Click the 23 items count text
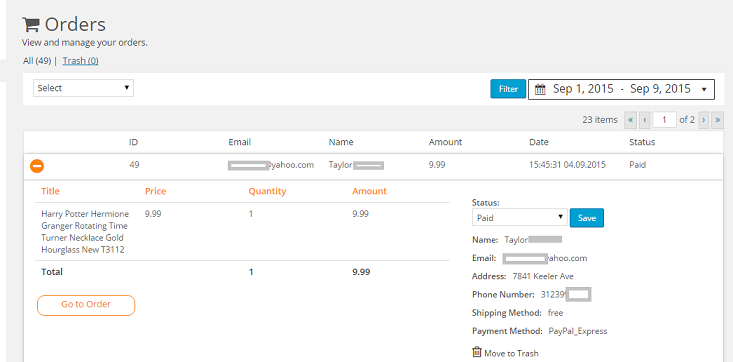 600,120
